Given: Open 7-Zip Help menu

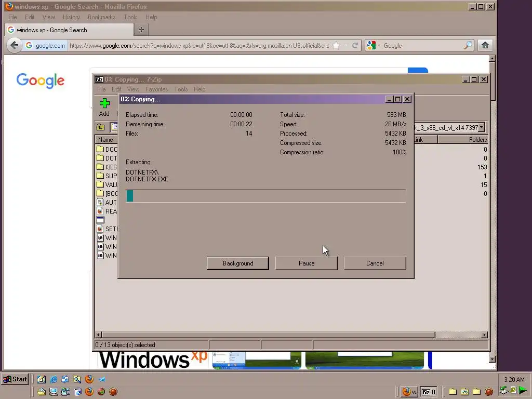Looking at the screenshot, I should click(199, 89).
